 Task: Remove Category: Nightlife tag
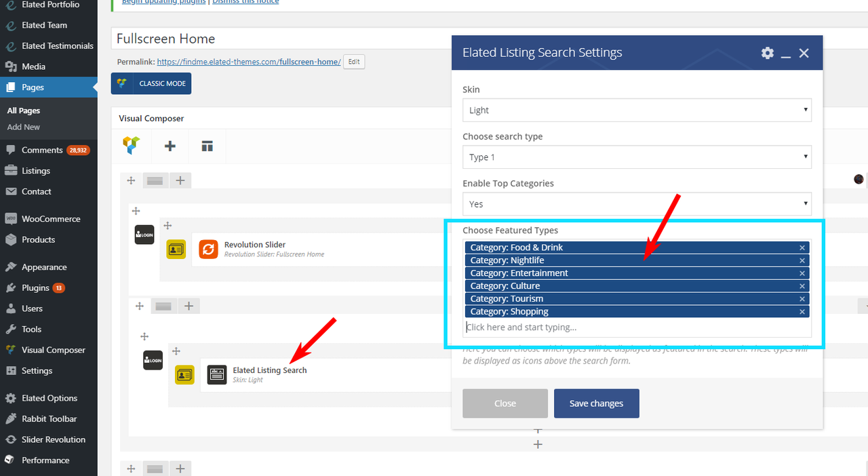click(x=802, y=260)
